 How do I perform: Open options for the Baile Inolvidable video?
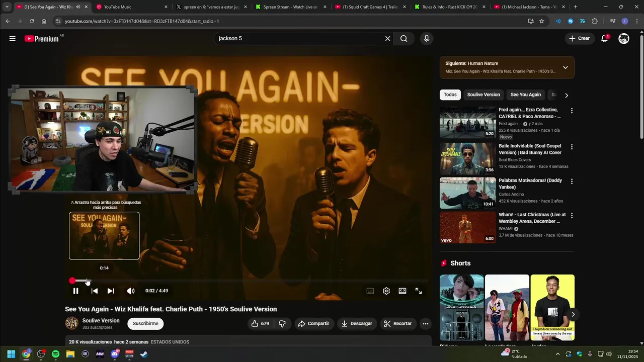[x=572, y=147]
